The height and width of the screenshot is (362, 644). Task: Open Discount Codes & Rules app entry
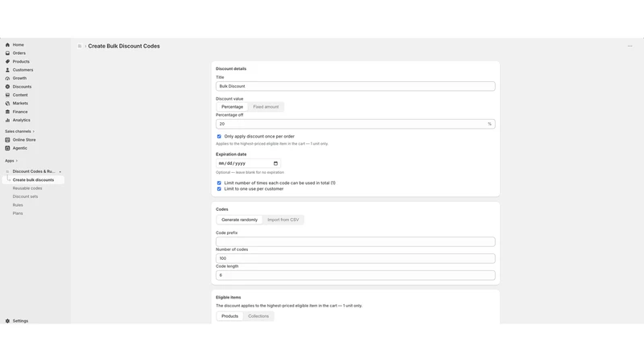click(x=34, y=171)
